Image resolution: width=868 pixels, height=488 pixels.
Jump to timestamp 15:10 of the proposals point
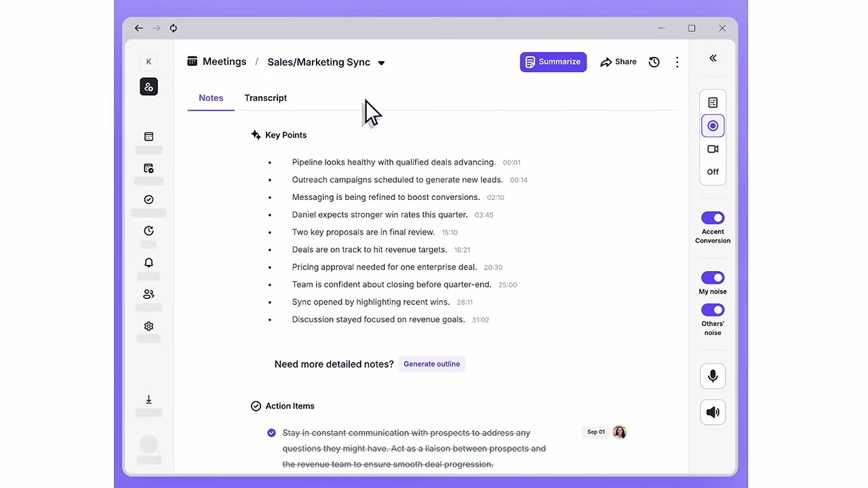coord(450,232)
